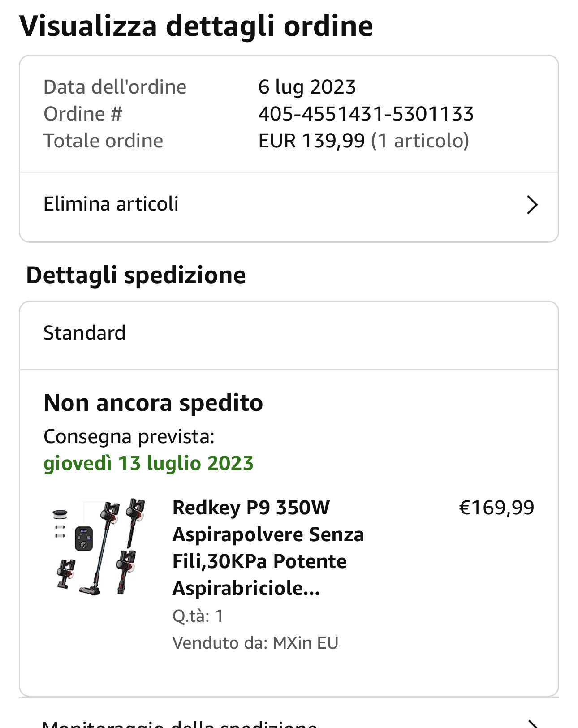Open the Elimina articoli chevron arrow
Screen dimensions: 578x728
(x=532, y=205)
